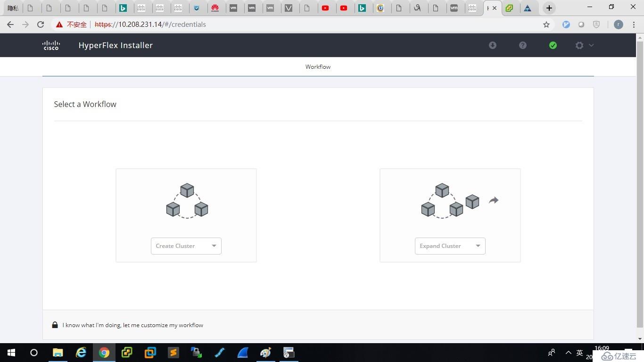The image size is (644, 362).
Task: Click the address bar URL field
Action: point(302,25)
